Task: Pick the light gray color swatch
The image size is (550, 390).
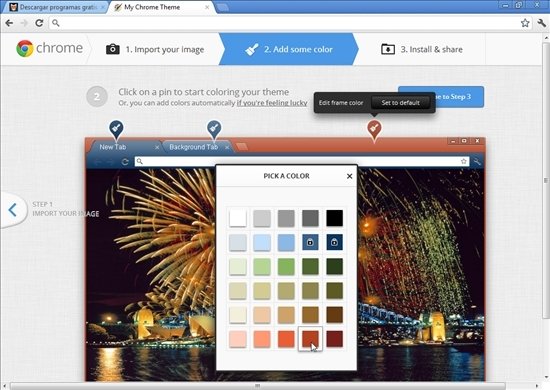Action: coord(262,218)
